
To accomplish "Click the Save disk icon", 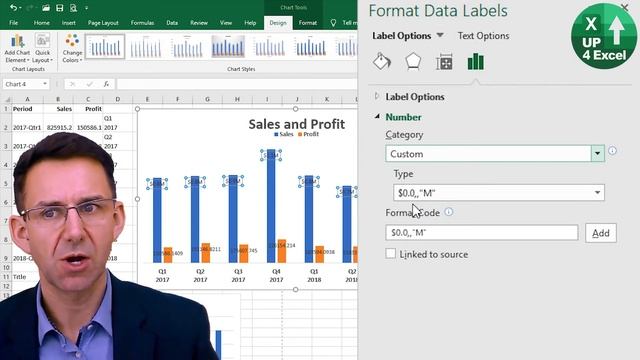I will [60, 8].
